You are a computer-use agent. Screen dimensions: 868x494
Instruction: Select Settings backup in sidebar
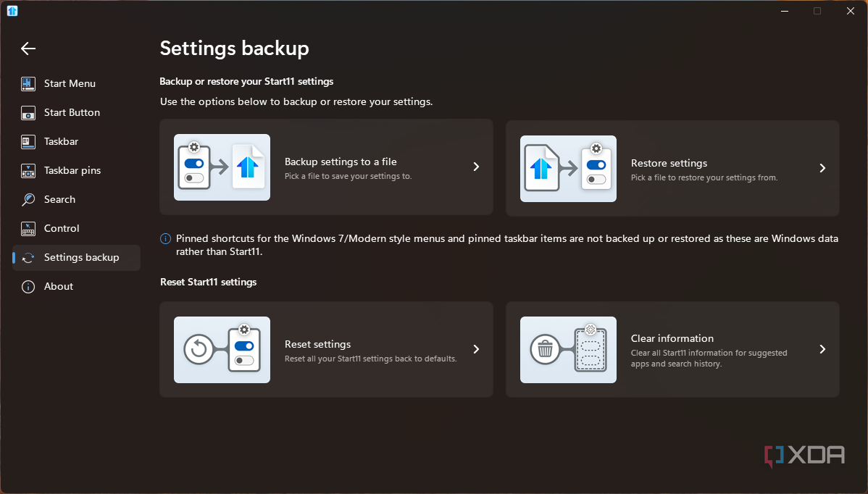[x=76, y=258]
